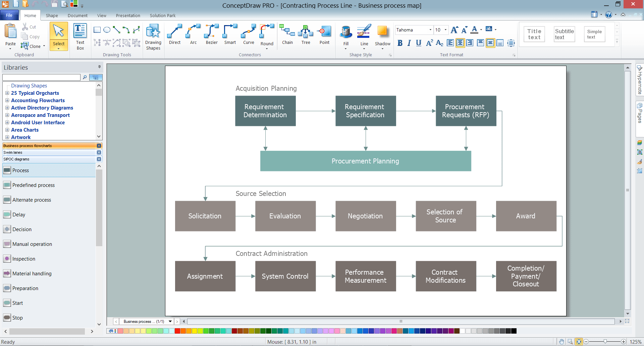Toggle underline formatting

coord(418,43)
